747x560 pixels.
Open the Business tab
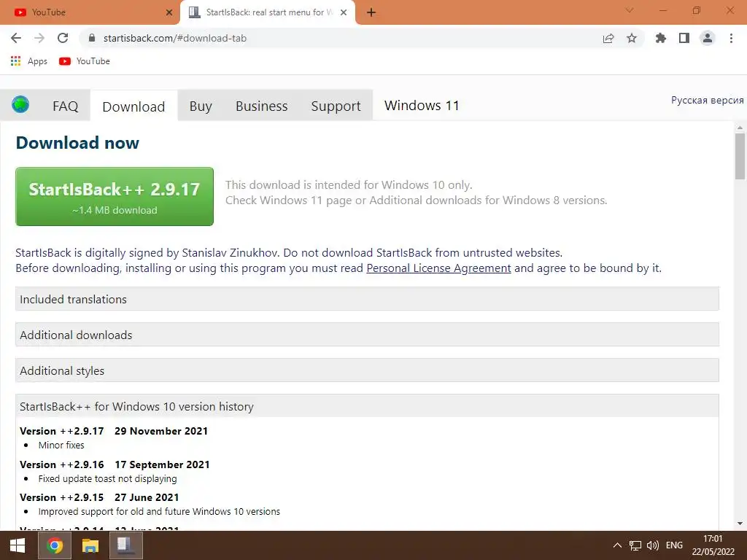pos(262,106)
